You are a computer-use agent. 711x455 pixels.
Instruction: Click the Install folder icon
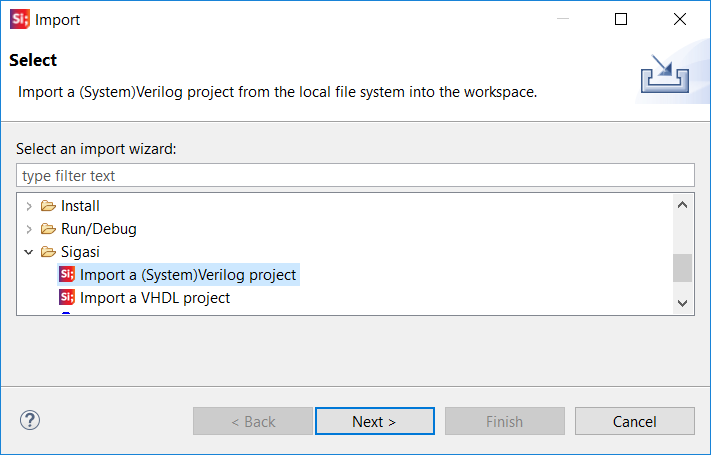tap(48, 206)
